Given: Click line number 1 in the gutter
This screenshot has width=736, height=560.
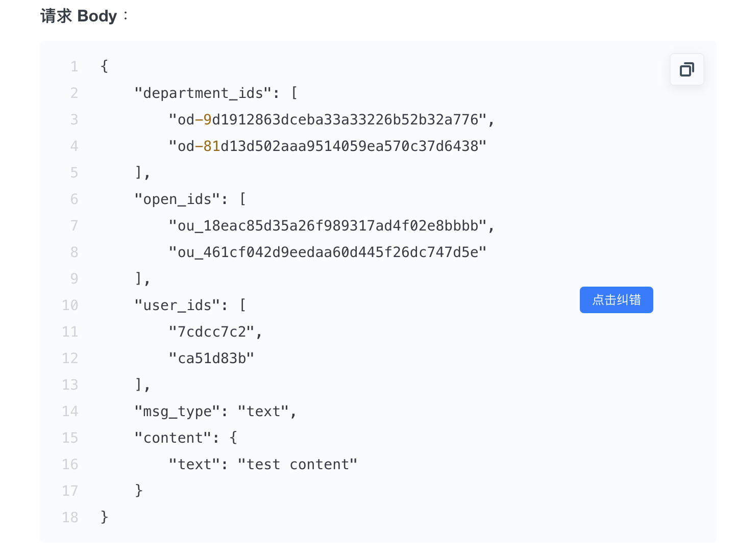Looking at the screenshot, I should 75,67.
